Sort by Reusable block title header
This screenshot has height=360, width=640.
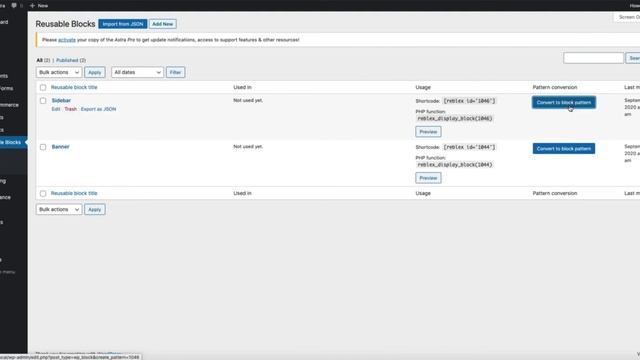point(74,87)
